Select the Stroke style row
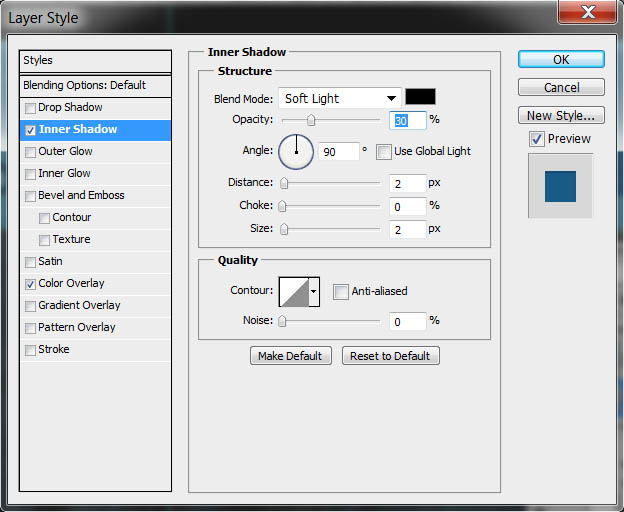 coord(96,350)
